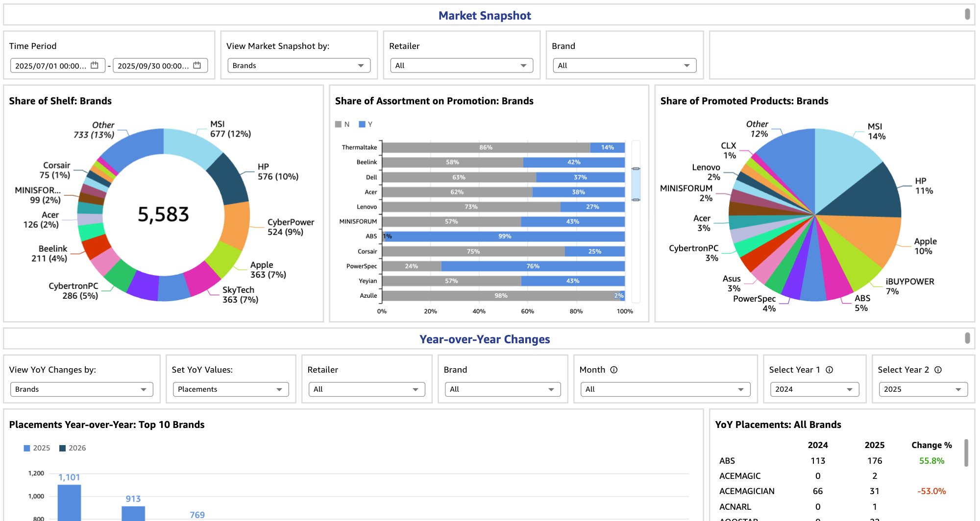Image resolution: width=980 pixels, height=521 pixels.
Task: Click the YoY Placements table scrollbar
Action: [966, 453]
